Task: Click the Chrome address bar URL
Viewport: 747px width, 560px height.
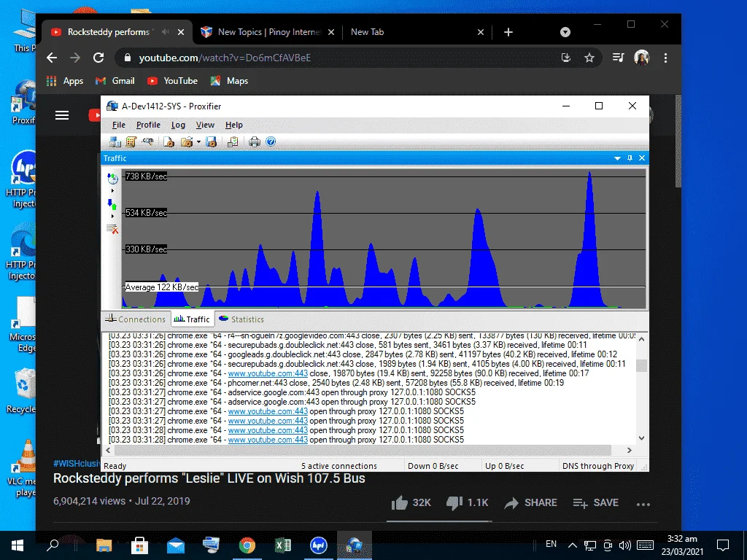Action: click(225, 58)
